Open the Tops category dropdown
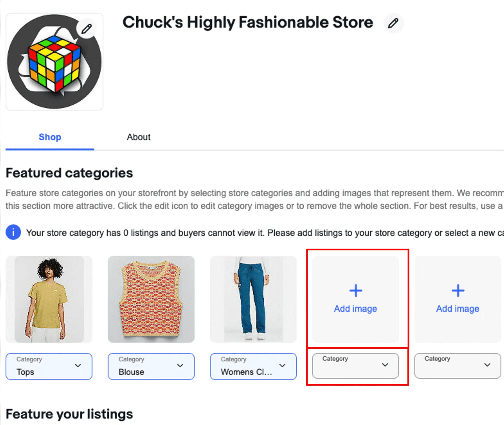 pyautogui.click(x=49, y=366)
